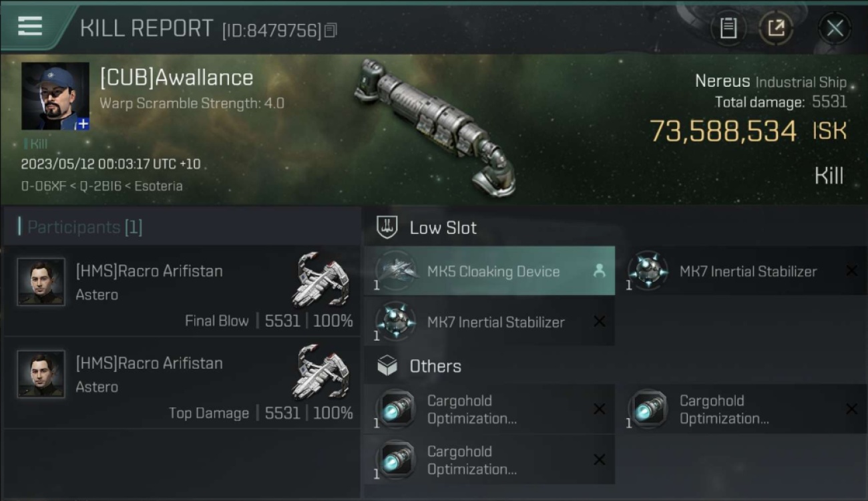Open Racro Arifistan's Top Damage portrait
This screenshot has width=868, height=501.
pos(41,374)
